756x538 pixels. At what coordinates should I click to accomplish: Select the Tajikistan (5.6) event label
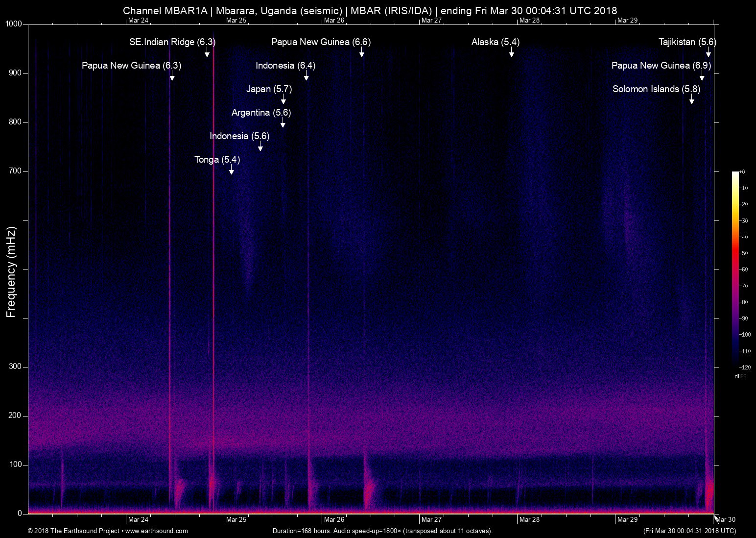[687, 42]
